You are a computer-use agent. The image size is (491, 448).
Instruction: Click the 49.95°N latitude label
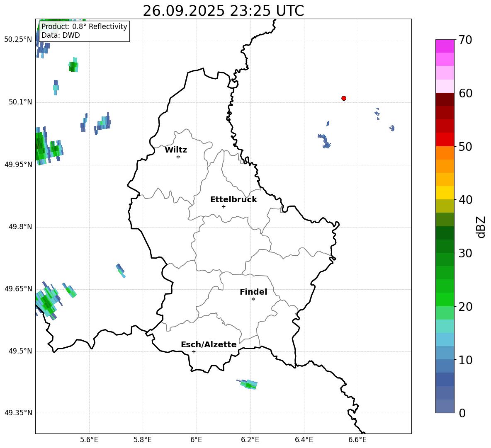[x=18, y=165]
